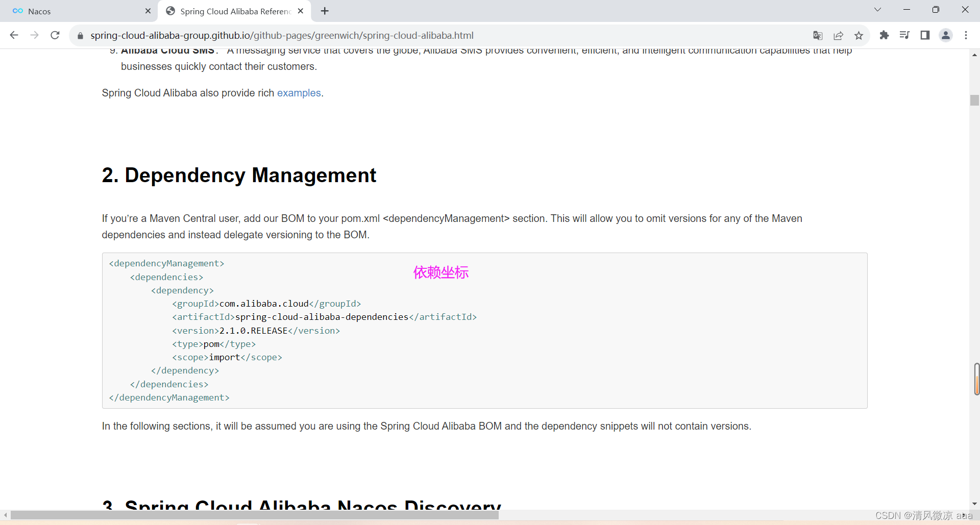Click the scroll down arrow

tap(974, 504)
